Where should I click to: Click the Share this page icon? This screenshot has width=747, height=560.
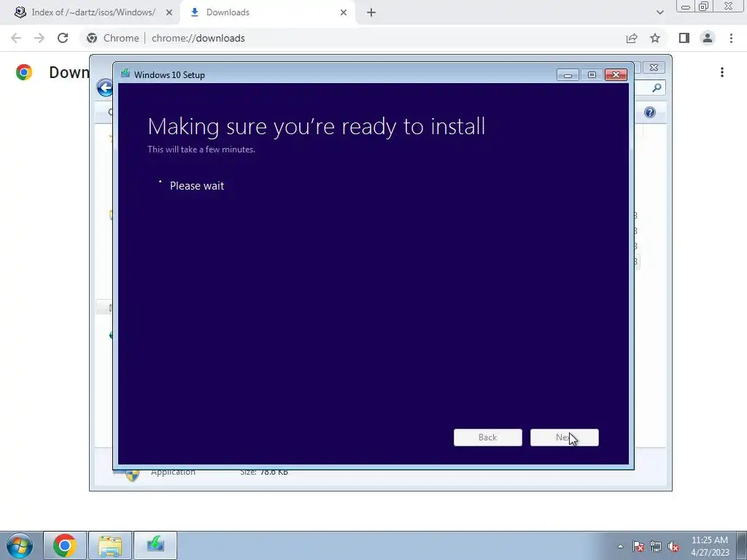632,38
